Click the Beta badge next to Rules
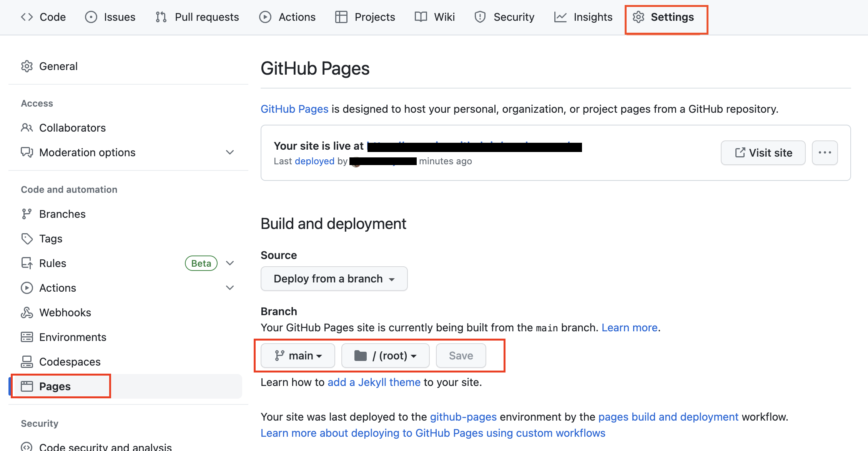The image size is (868, 451). click(201, 263)
